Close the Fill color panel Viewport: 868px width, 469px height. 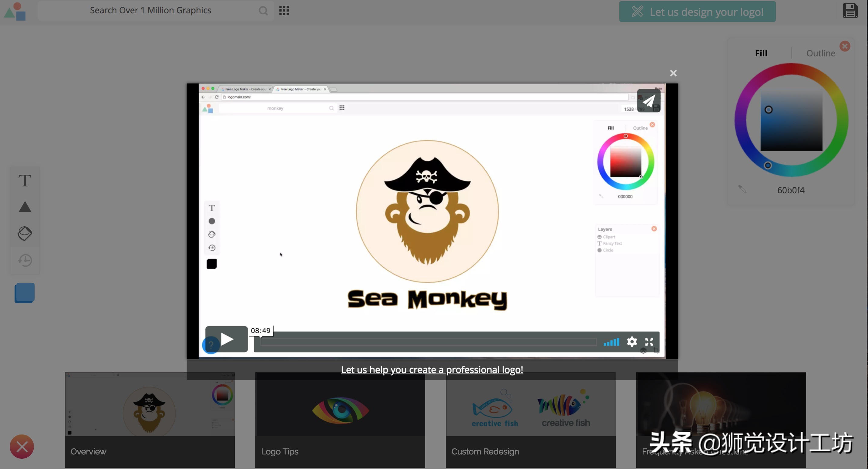(x=845, y=46)
